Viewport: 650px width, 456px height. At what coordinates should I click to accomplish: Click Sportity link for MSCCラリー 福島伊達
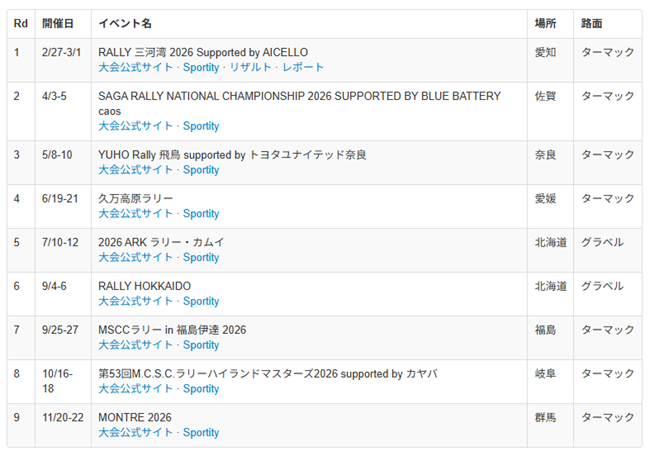[201, 345]
